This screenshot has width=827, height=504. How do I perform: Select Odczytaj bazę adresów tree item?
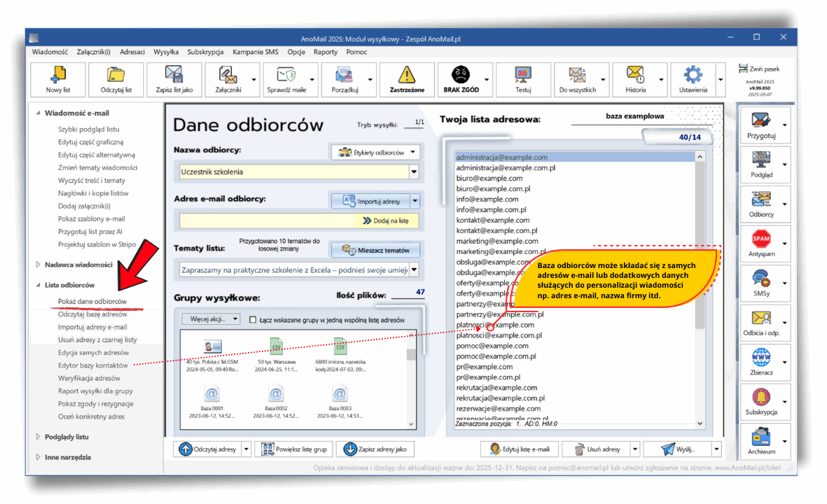(x=92, y=314)
